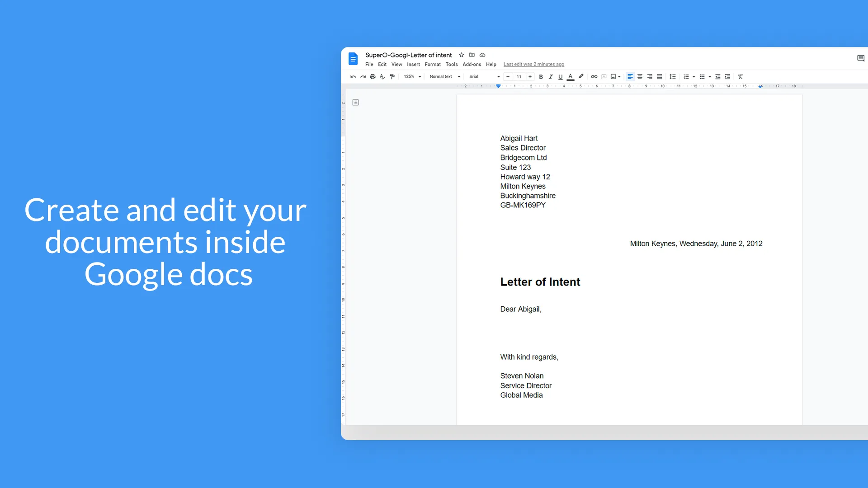Click 'Last edit was 2 minutes ago' link

point(533,65)
